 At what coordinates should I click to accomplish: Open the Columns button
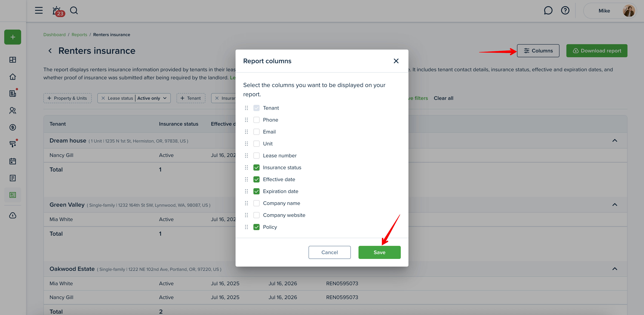pyautogui.click(x=538, y=51)
